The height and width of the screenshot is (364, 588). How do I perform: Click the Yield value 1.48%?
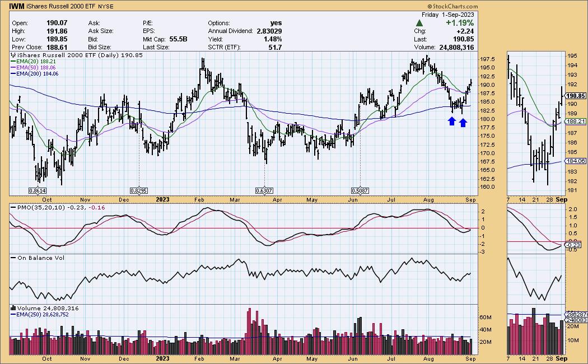[x=273, y=39]
